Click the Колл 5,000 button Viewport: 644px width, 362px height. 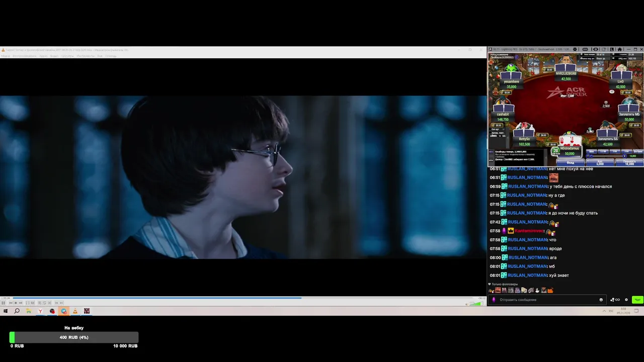coord(600,162)
